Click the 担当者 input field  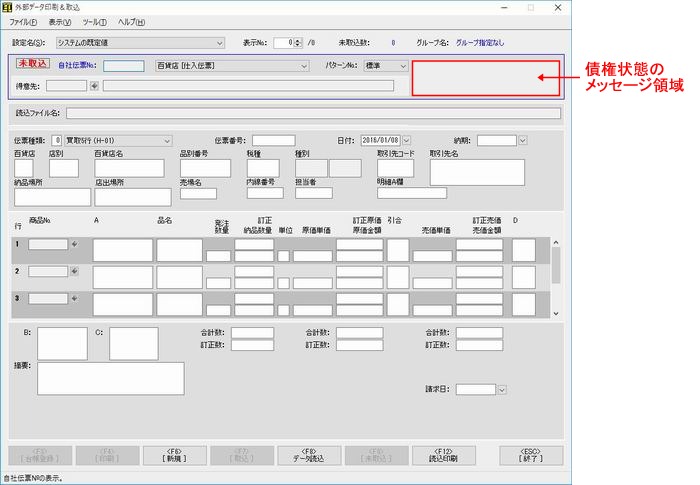314,193
